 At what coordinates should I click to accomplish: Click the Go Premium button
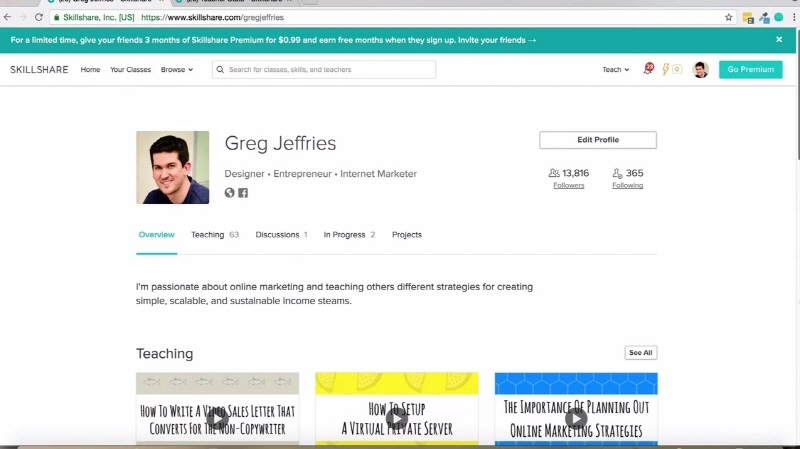tap(751, 69)
